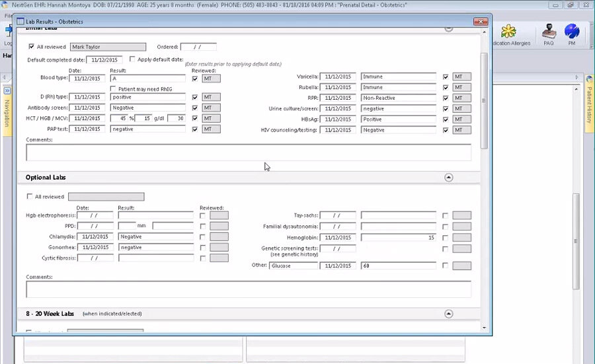This screenshot has width=595, height=364.
Task: Collapse the Optional Labs section
Action: [448, 177]
